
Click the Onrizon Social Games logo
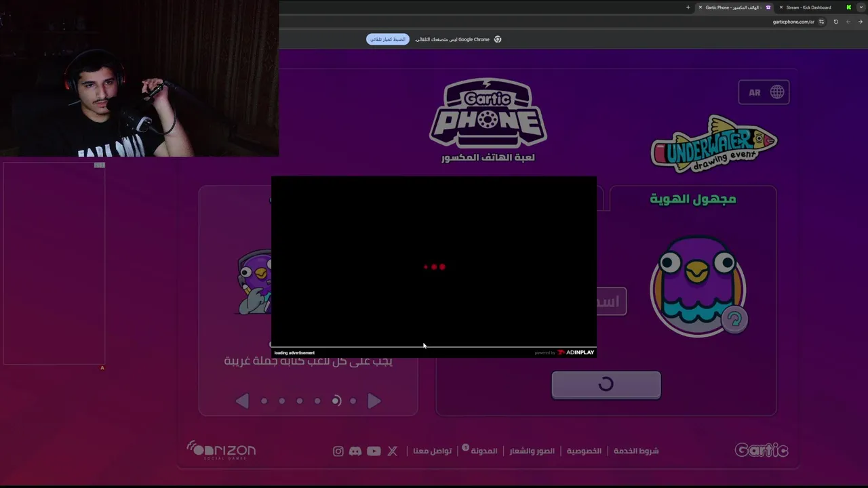point(221,450)
